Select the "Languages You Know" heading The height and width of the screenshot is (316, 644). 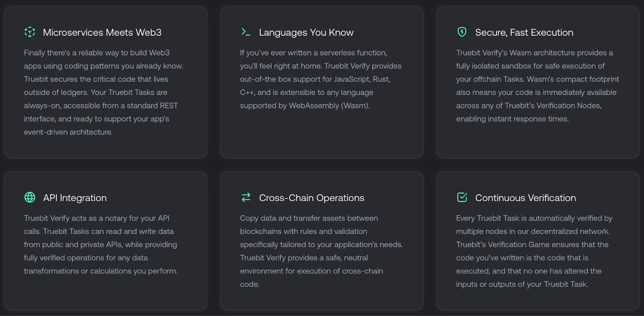[x=306, y=32]
